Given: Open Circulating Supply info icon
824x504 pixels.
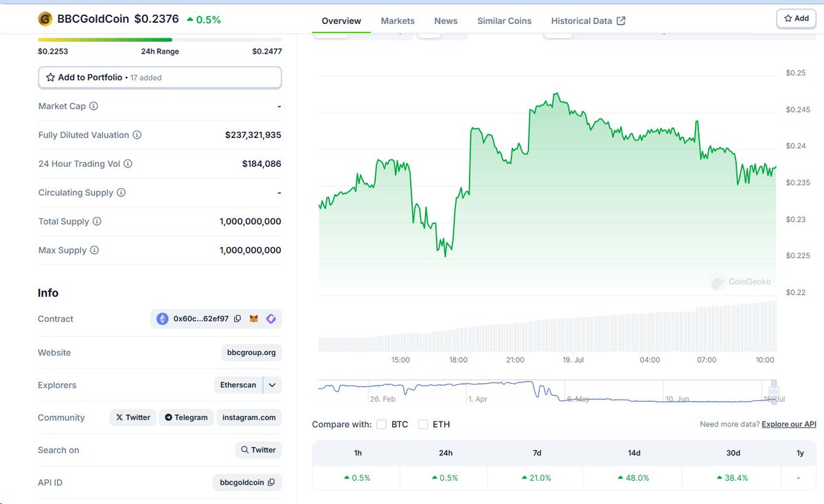Looking at the screenshot, I should (x=121, y=193).
